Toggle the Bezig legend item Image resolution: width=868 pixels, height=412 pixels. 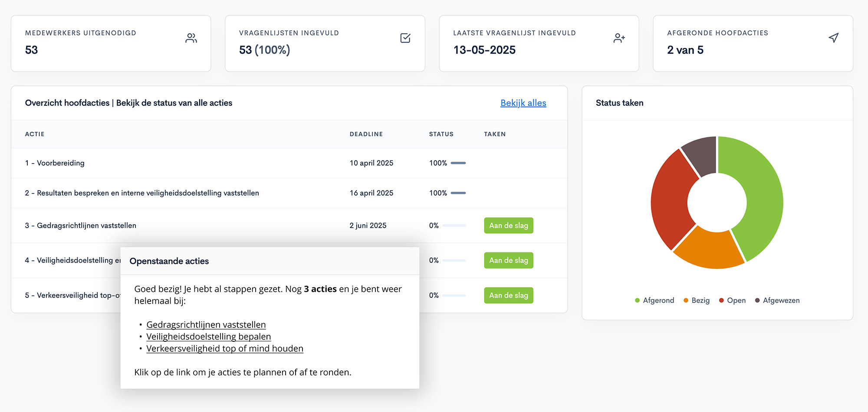click(697, 300)
